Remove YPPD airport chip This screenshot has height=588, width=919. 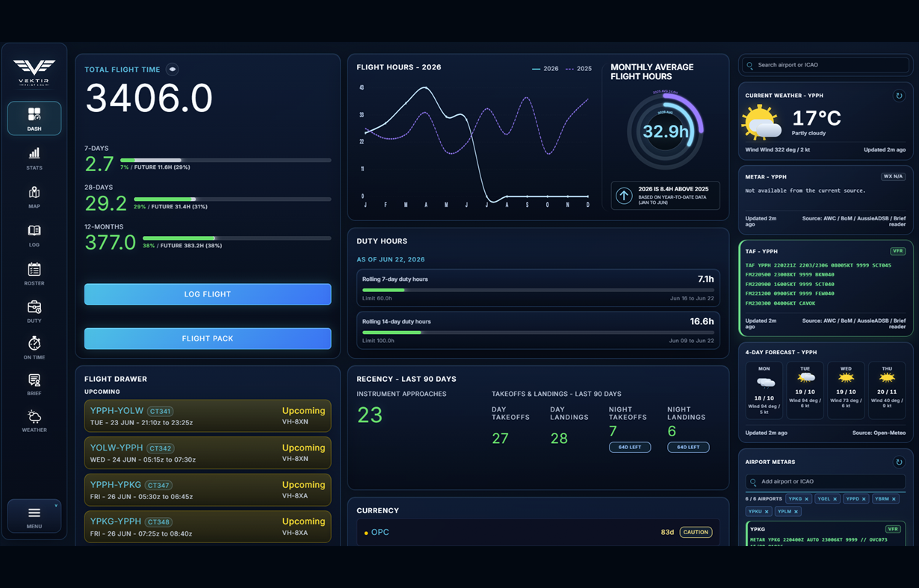pos(864,499)
